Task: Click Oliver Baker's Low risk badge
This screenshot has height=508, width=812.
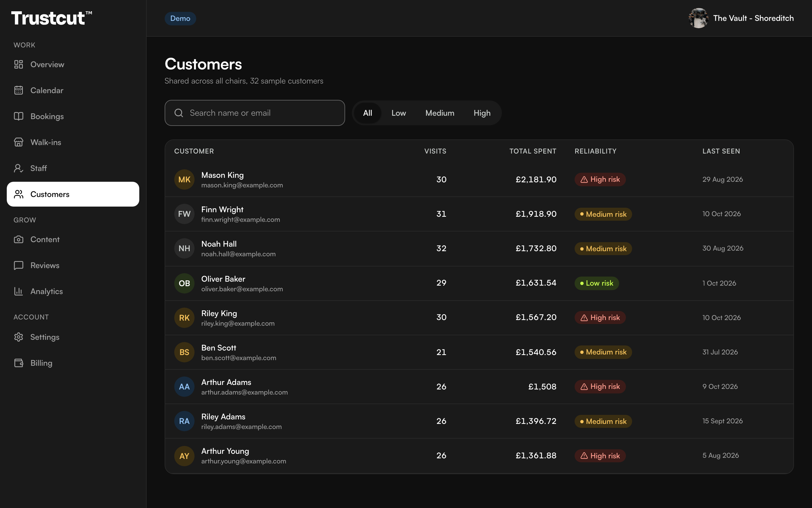Action: 597,283
